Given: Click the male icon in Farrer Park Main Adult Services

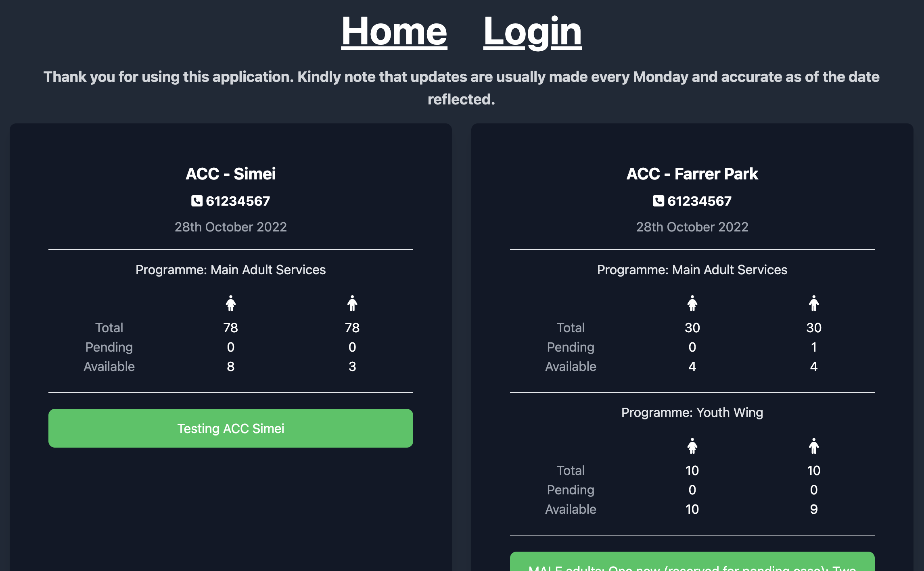Looking at the screenshot, I should (814, 303).
